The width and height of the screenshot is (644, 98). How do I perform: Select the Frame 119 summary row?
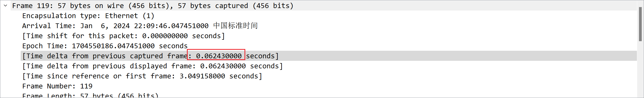coord(324,6)
